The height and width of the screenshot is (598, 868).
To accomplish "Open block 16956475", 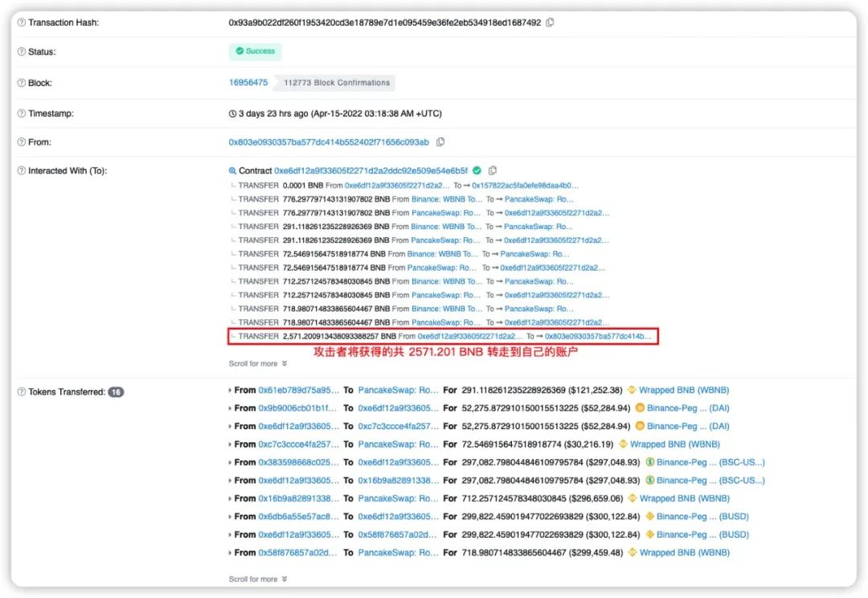I will (248, 83).
